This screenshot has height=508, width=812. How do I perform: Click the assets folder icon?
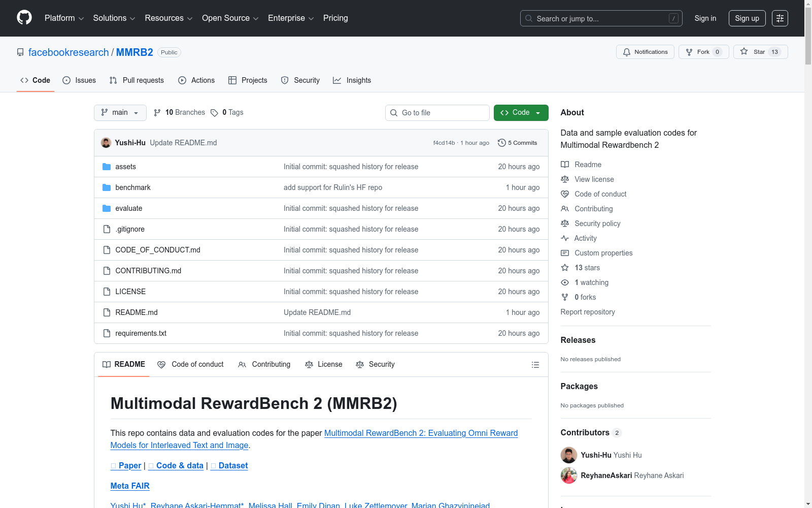coord(107,167)
